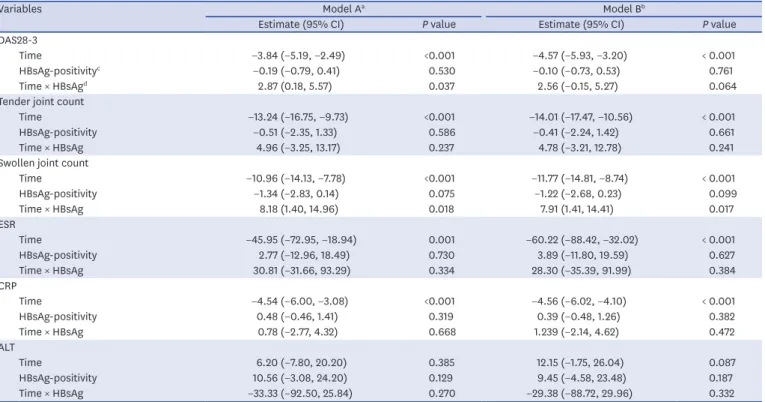Viewport: 765px width, 402px height.
Task: Click the P value 0.332
Action: pyautogui.click(x=722, y=393)
